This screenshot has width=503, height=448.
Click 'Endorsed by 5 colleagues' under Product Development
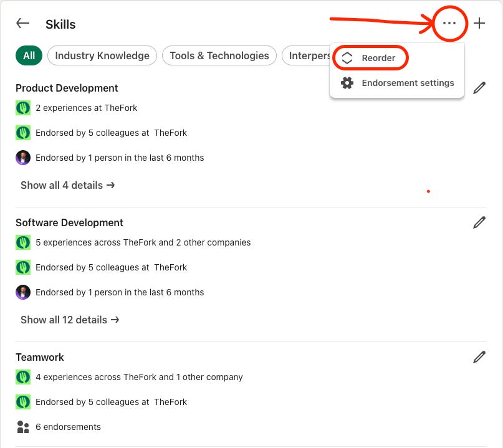pos(111,133)
